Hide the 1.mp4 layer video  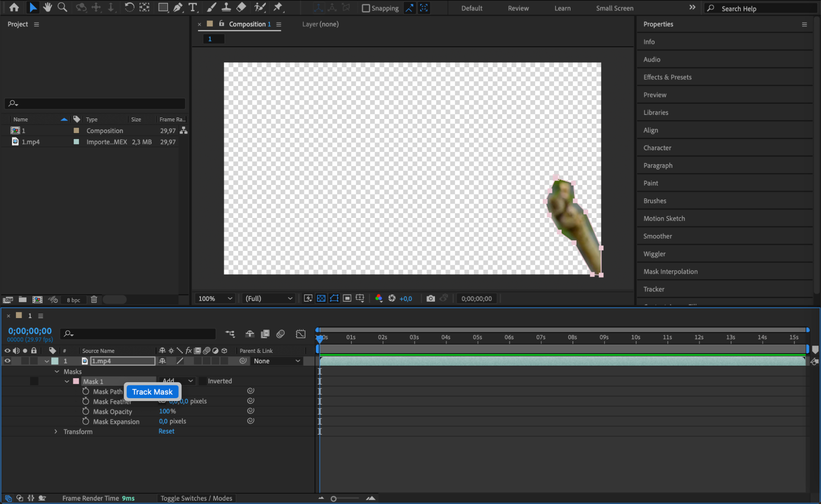click(x=7, y=361)
